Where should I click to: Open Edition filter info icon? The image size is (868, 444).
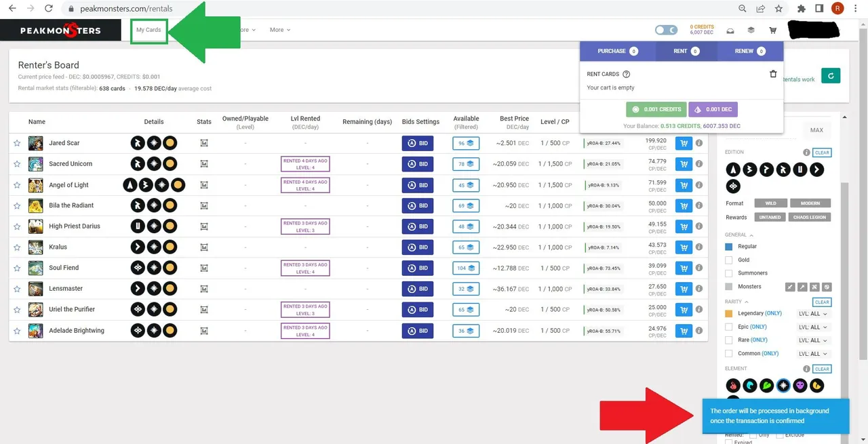point(806,153)
